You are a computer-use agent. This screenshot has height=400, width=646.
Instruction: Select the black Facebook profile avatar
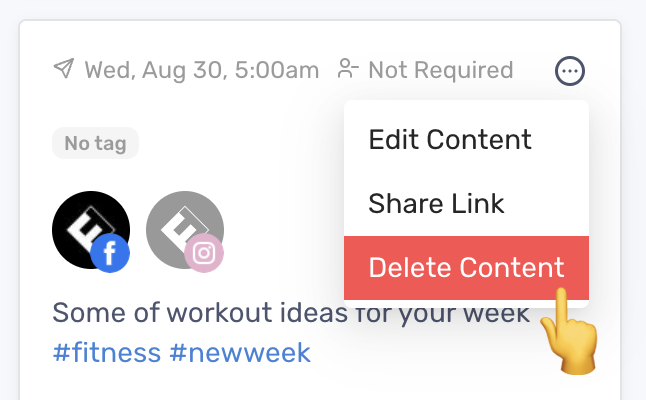click(91, 230)
